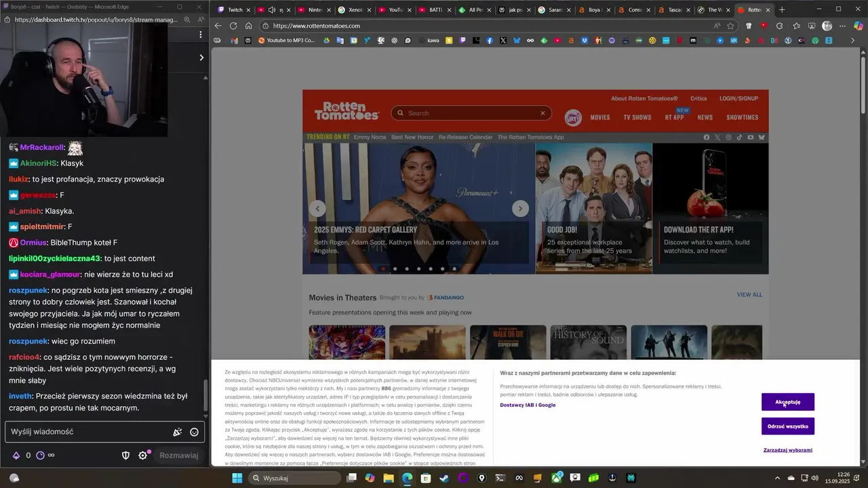Open the Rotten Tomatoes Facebook link icon
The width and height of the screenshot is (868, 488).
(707, 137)
